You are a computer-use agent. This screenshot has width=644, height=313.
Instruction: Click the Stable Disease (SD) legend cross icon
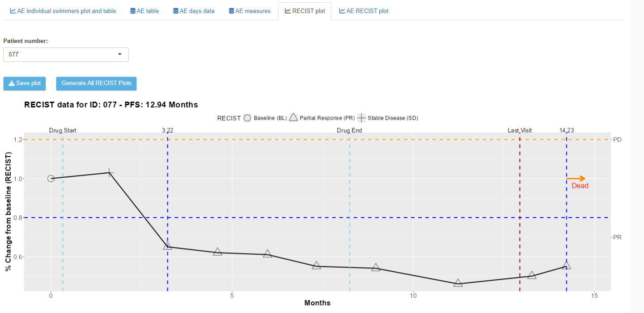(361, 118)
